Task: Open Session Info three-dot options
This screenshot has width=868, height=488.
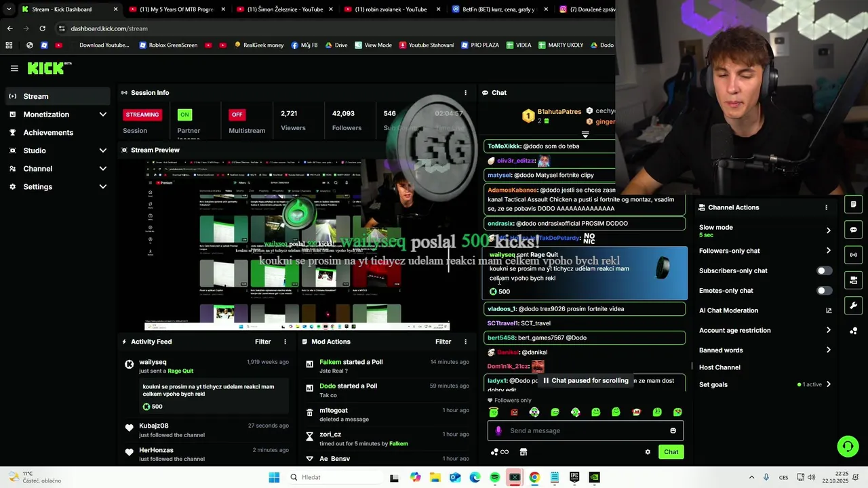Action: [x=465, y=93]
